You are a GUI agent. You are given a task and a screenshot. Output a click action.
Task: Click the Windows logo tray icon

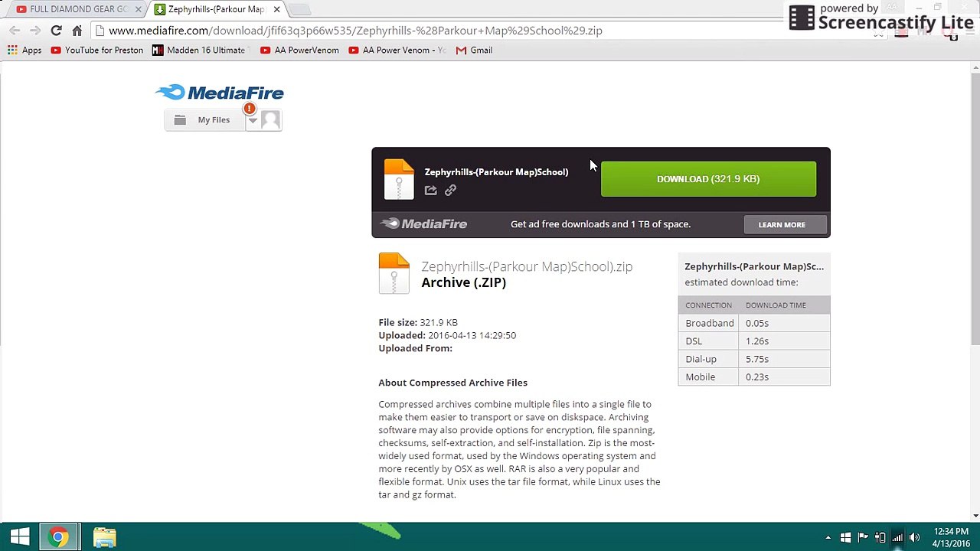(845, 537)
